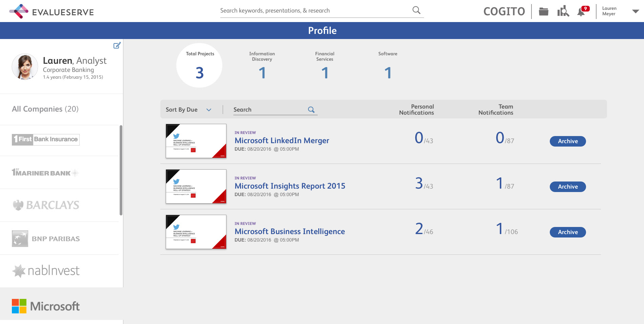This screenshot has height=324, width=644.
Task: Select nabInvest company logo
Action: point(46,271)
